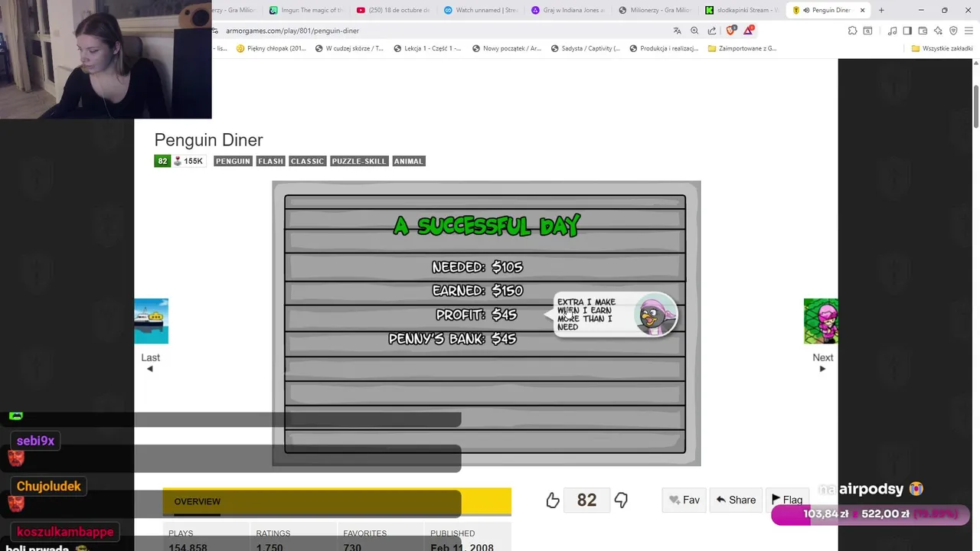Open the Sadysta / Captivity bookmark
This screenshot has width=980, height=551.
click(x=586, y=48)
